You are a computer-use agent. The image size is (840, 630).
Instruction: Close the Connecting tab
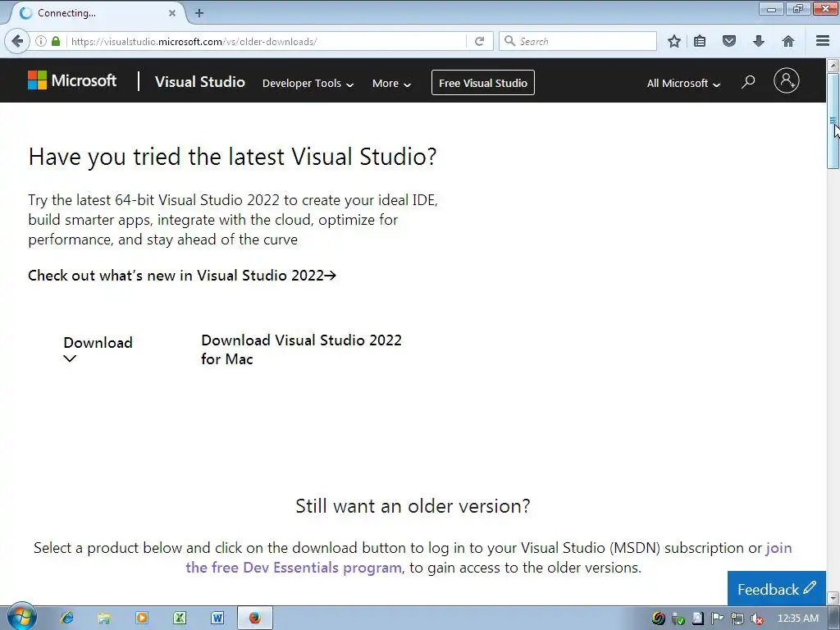[x=172, y=13]
